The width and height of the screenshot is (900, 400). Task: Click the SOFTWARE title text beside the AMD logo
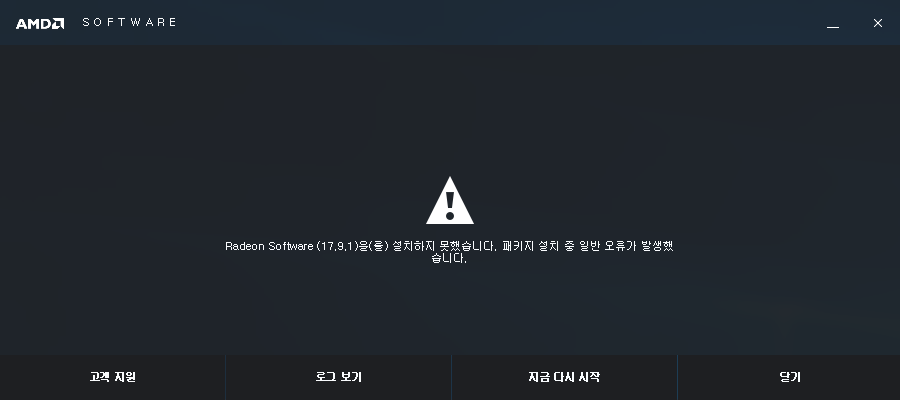coord(130,22)
